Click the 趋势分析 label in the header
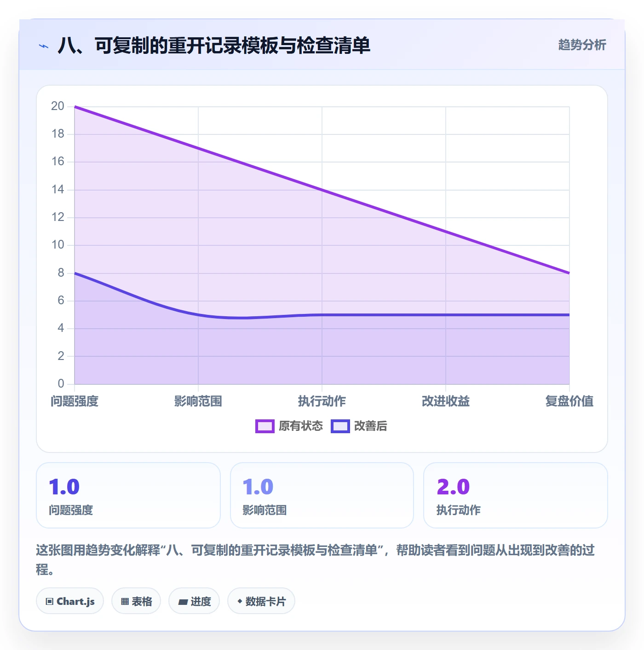Image resolution: width=644 pixels, height=650 pixels. point(582,45)
